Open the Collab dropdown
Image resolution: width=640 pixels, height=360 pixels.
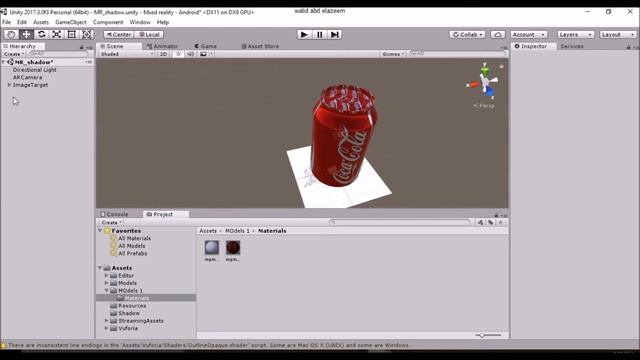(x=468, y=35)
